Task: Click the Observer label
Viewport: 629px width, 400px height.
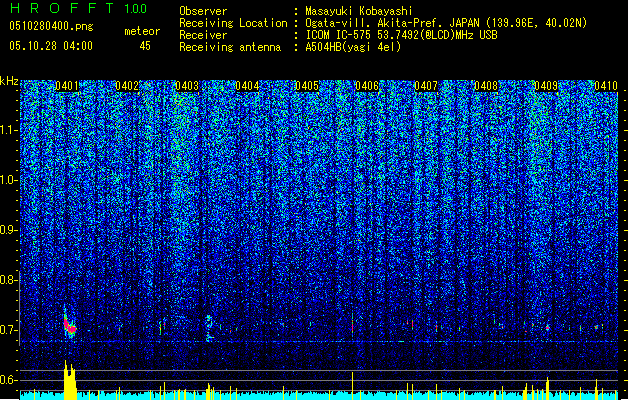Action: tap(203, 11)
